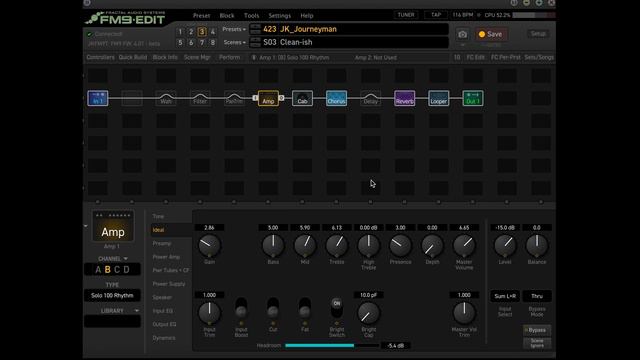Click the Save button

tap(491, 34)
